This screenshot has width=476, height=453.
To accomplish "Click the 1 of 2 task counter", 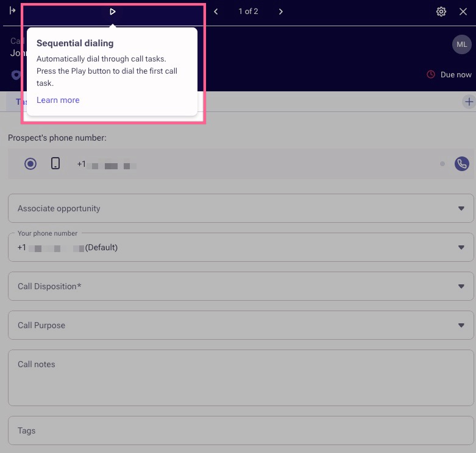I will (248, 12).
